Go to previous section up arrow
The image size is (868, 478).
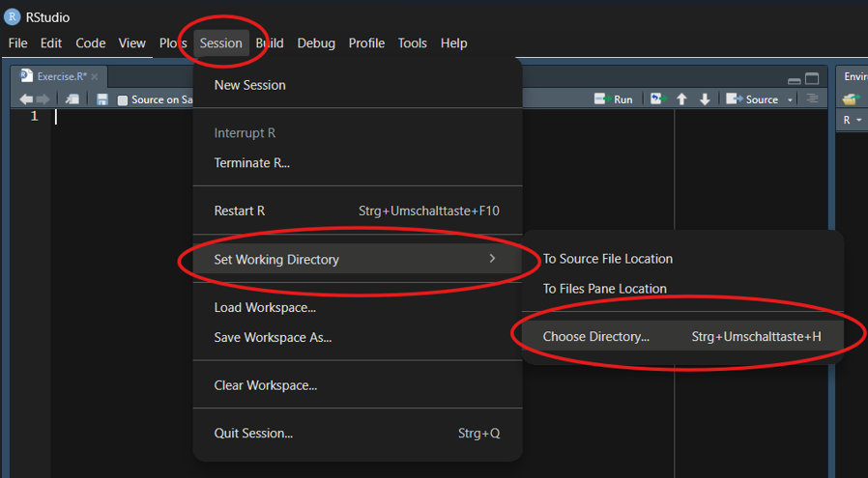(681, 99)
